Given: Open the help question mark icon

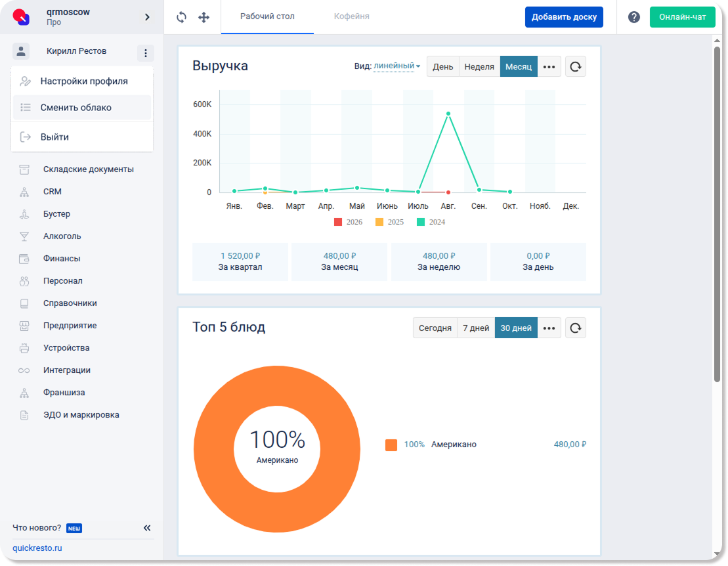Looking at the screenshot, I should (x=633, y=17).
